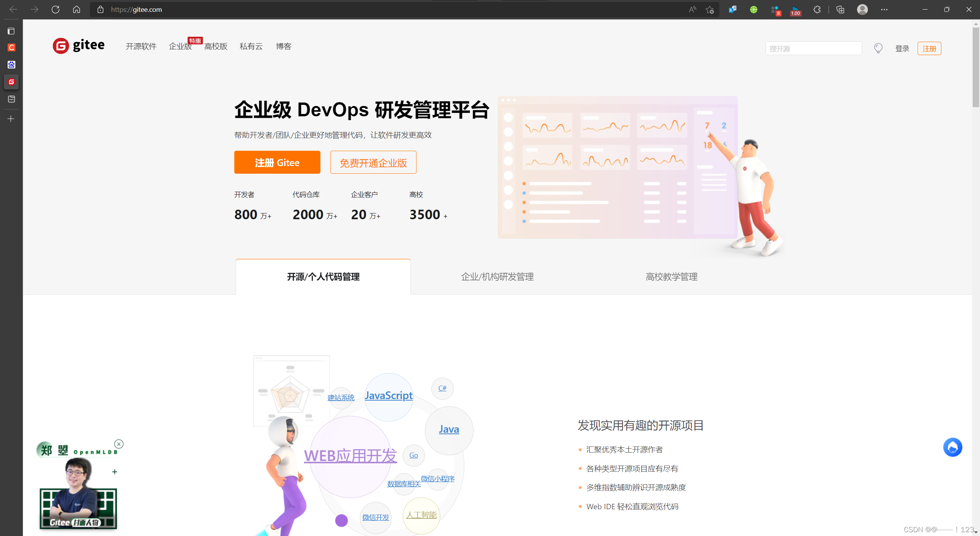Select the Baidu icon in the sidebar
The width and height of the screenshot is (980, 536).
pyautogui.click(x=11, y=65)
